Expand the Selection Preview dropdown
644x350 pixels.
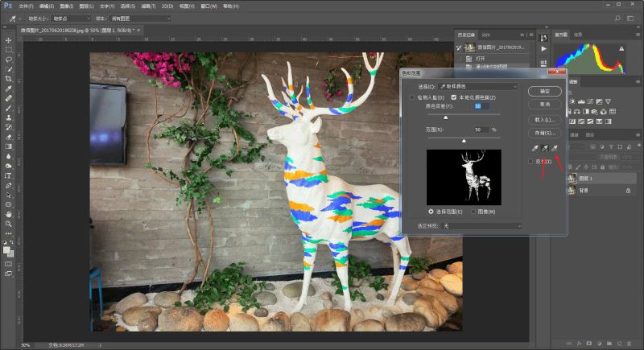tap(482, 226)
